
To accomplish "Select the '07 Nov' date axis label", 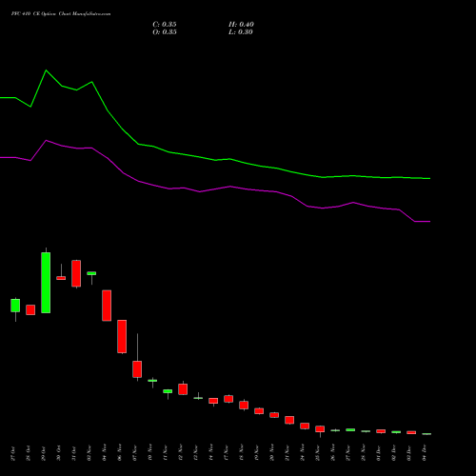I will (135, 453).
